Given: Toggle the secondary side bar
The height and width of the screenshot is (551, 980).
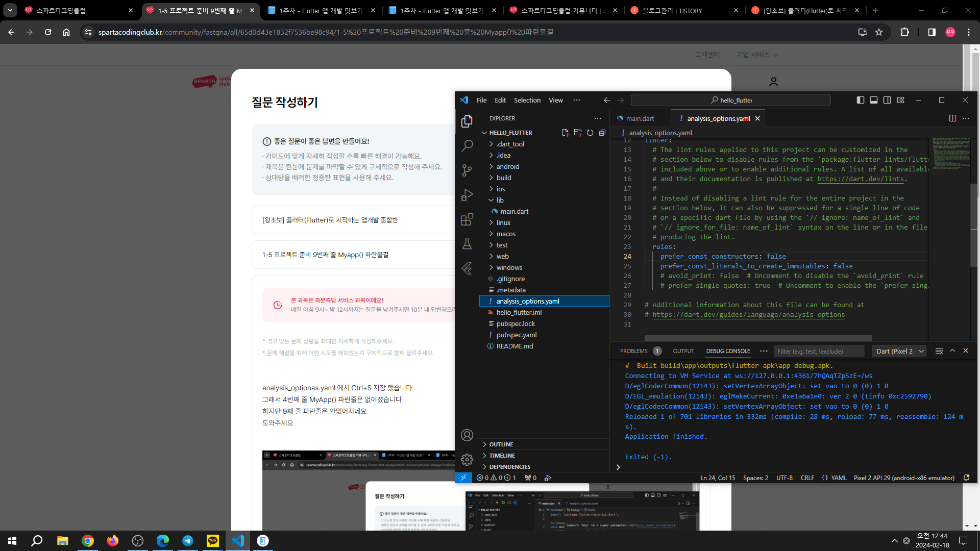Looking at the screenshot, I should (887, 101).
